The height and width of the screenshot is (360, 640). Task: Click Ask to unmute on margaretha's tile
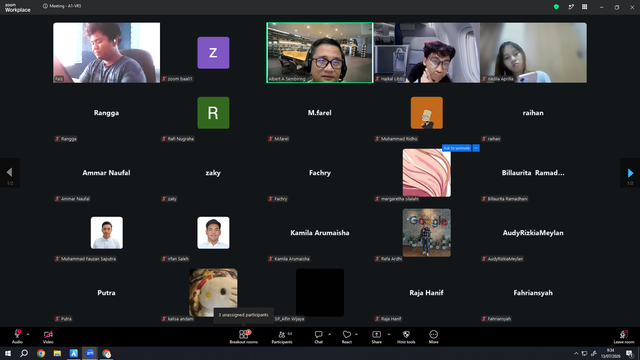coord(456,148)
